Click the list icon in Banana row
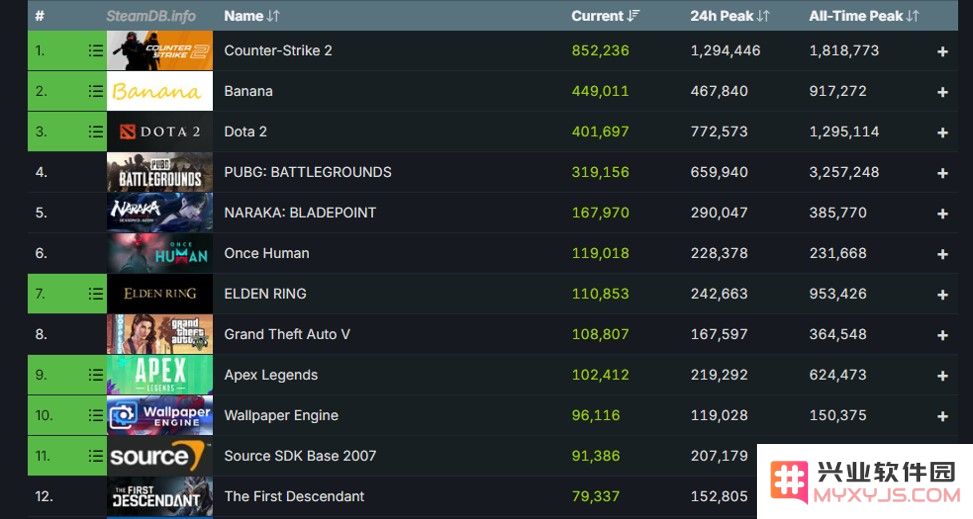Image resolution: width=973 pixels, height=519 pixels. [x=96, y=91]
